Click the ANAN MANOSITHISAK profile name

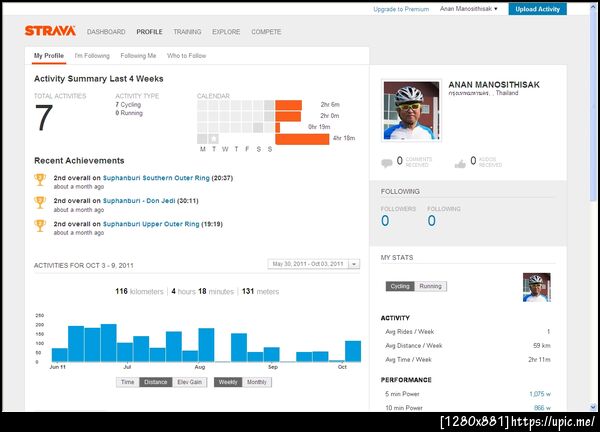pyautogui.click(x=494, y=85)
